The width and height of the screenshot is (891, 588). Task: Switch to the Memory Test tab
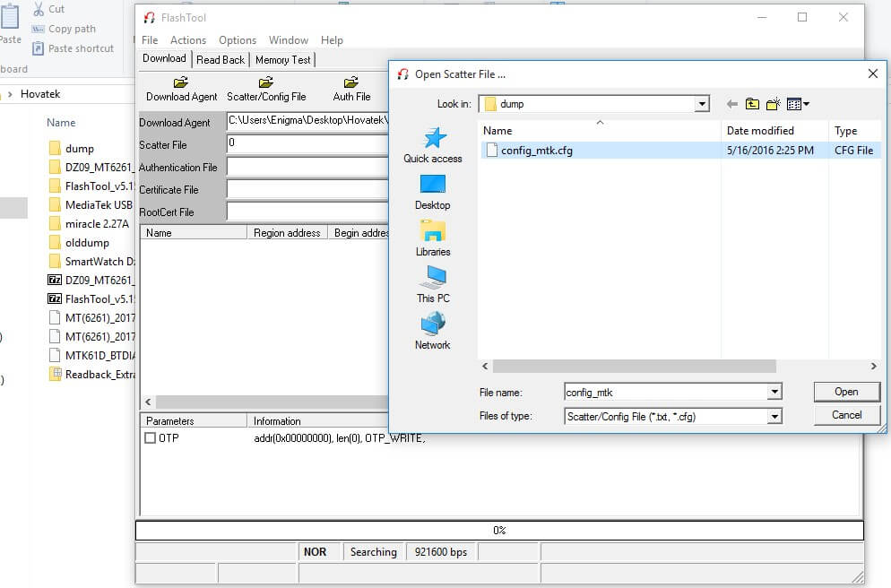(x=282, y=60)
